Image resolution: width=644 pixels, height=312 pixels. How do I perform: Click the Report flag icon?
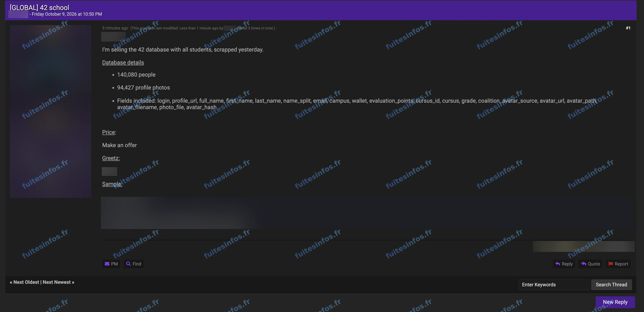tap(610, 264)
